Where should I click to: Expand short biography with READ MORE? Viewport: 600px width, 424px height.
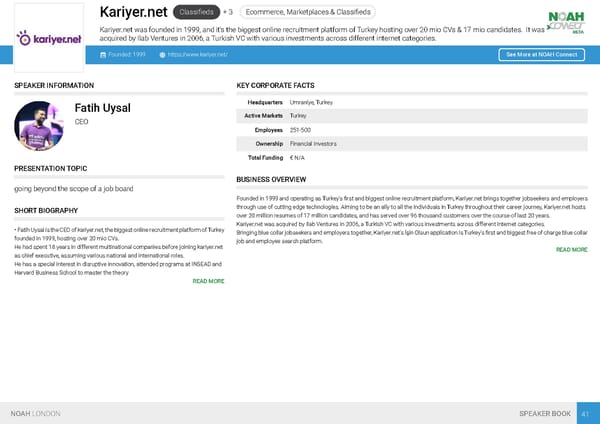point(207,281)
